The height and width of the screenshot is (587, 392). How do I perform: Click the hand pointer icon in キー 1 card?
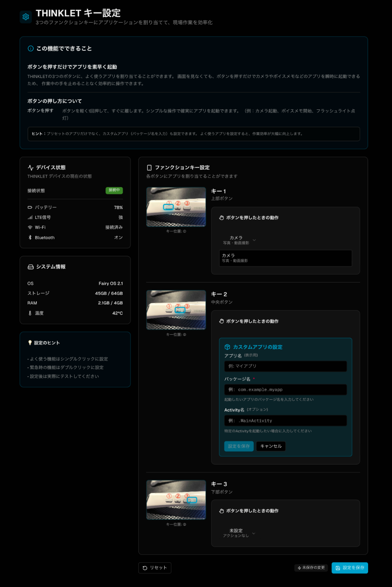pos(222,218)
